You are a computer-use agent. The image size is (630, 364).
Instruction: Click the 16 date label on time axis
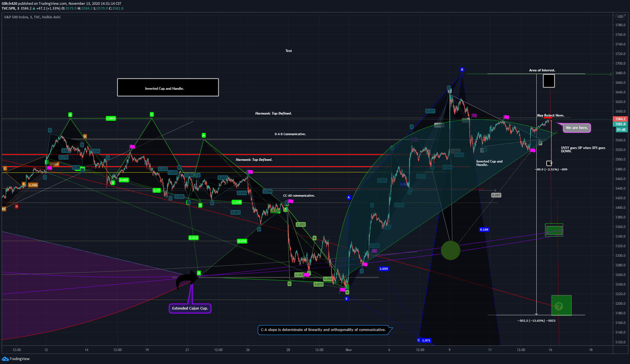550,350
